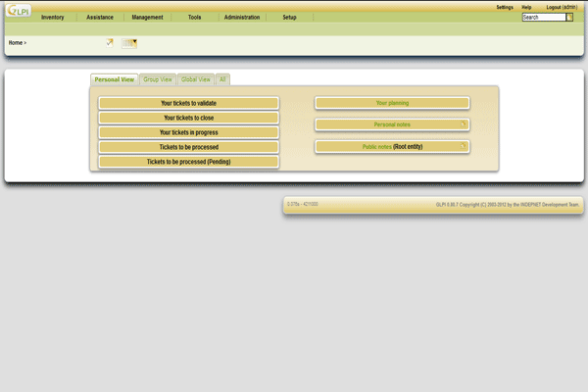Image resolution: width=588 pixels, height=392 pixels.
Task: Click the GLPI logo
Action: [x=17, y=12]
